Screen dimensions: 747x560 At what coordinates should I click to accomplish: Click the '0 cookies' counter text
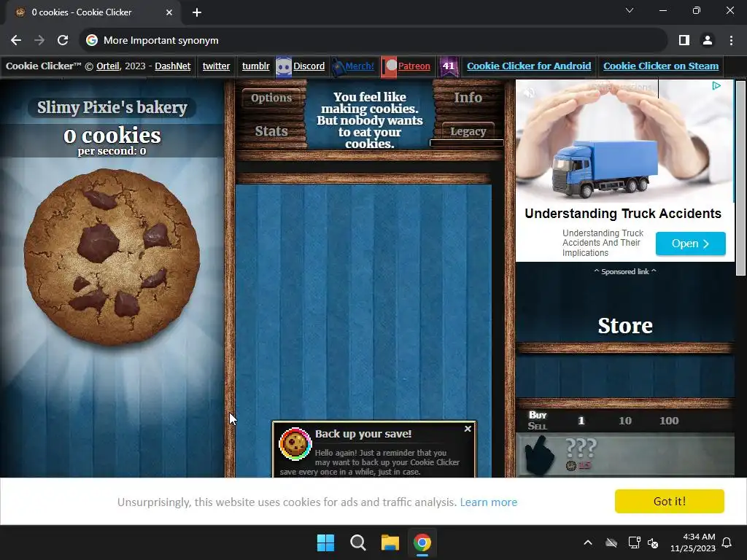click(112, 136)
